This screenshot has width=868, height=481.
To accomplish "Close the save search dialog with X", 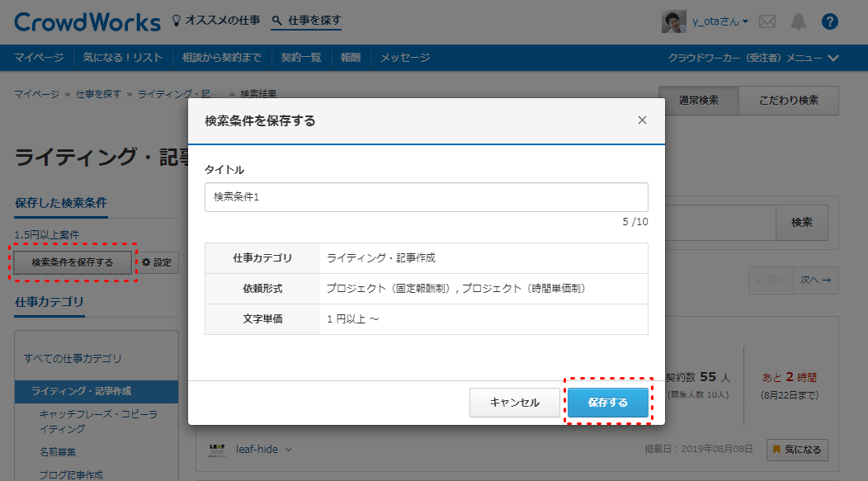I will (642, 120).
